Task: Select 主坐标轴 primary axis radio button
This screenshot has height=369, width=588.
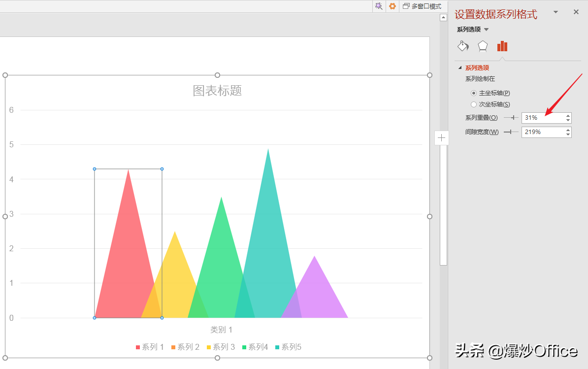Action: pyautogui.click(x=474, y=93)
